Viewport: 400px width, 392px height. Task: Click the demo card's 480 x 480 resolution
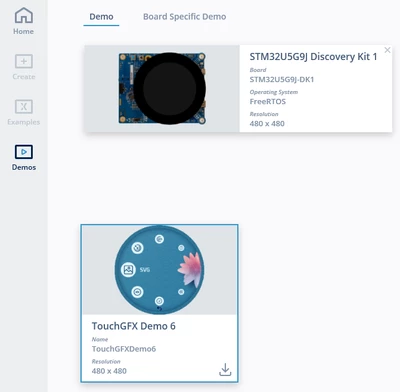point(109,371)
